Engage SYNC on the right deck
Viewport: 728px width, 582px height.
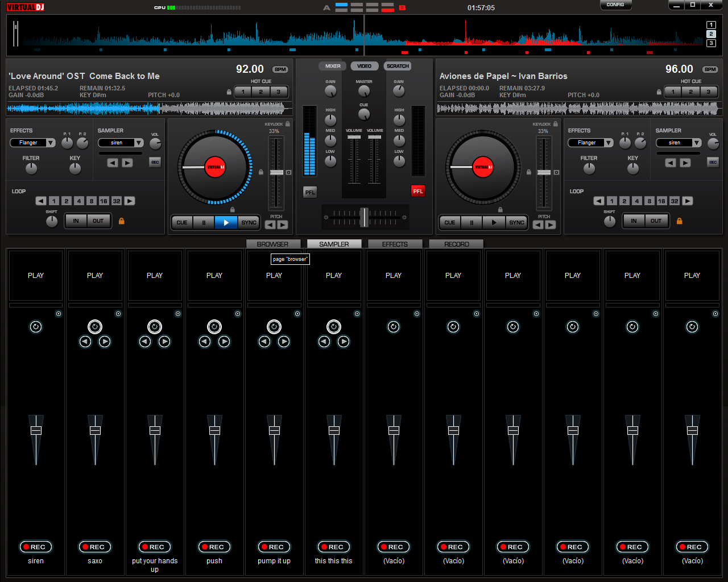516,222
